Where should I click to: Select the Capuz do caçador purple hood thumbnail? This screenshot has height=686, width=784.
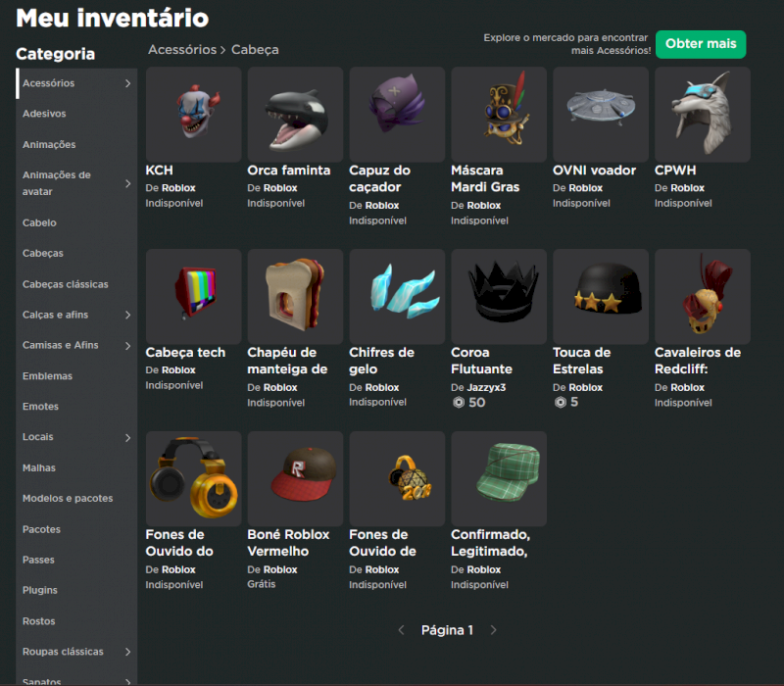[x=397, y=114]
